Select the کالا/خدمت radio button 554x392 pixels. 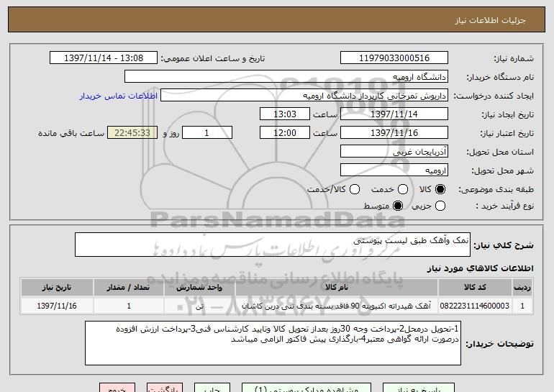click(355, 189)
